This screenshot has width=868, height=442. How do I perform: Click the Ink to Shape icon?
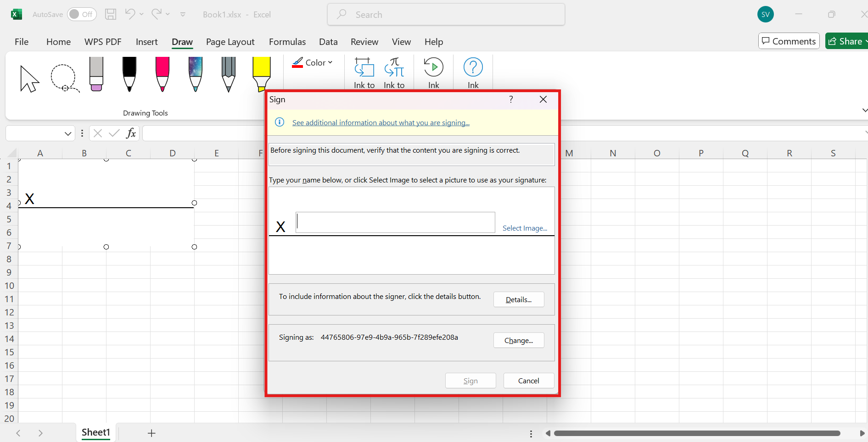[364, 67]
